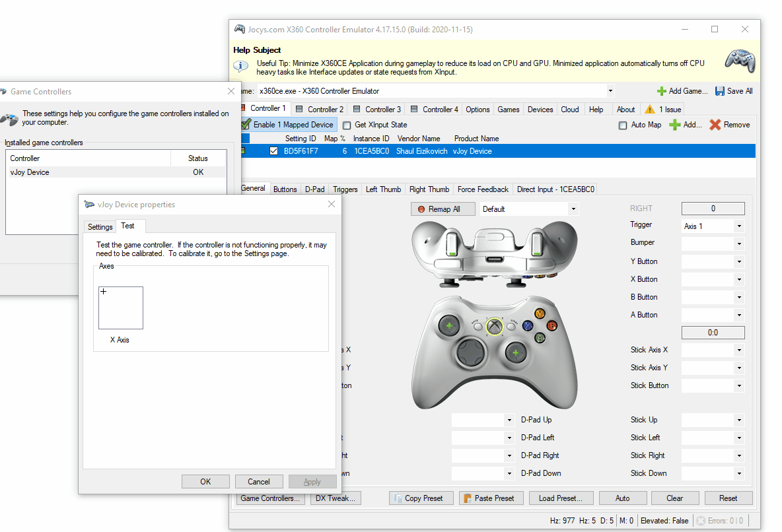Click the Y button on controller image
This screenshot has width=782, height=532.
[x=540, y=314]
